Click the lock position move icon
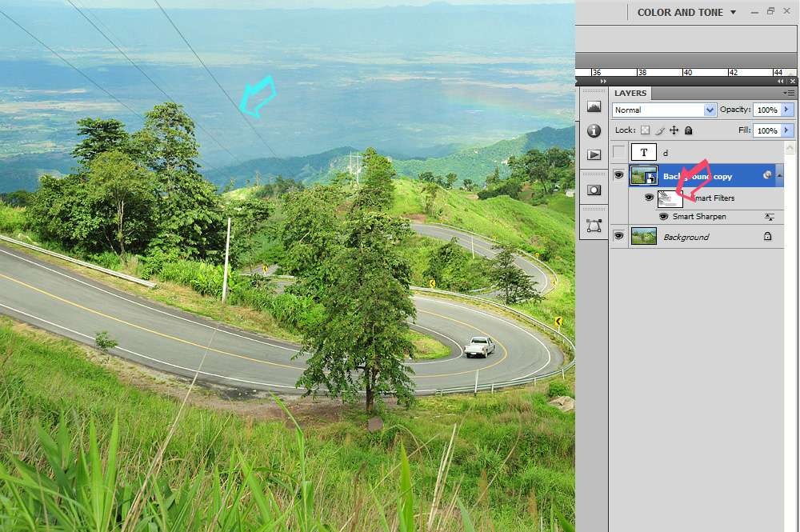Viewport: 800px width, 532px height. (674, 130)
